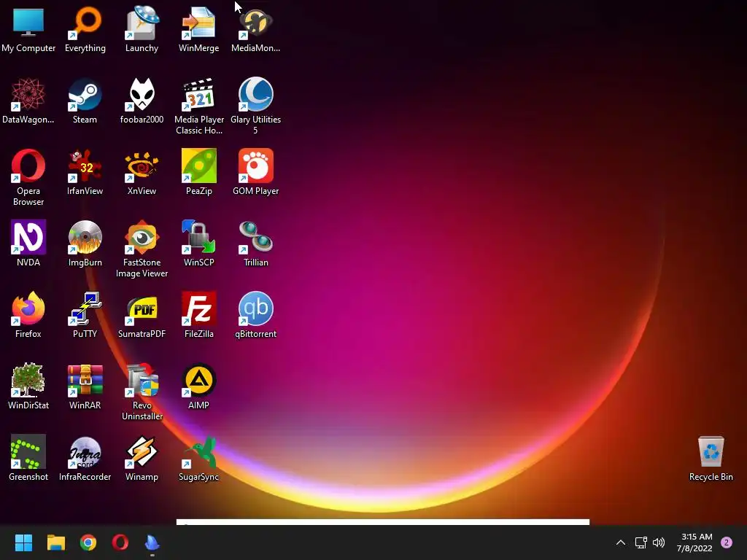Open the clock showing 3:15 AM
The height and width of the screenshot is (560, 747).
(x=694, y=542)
